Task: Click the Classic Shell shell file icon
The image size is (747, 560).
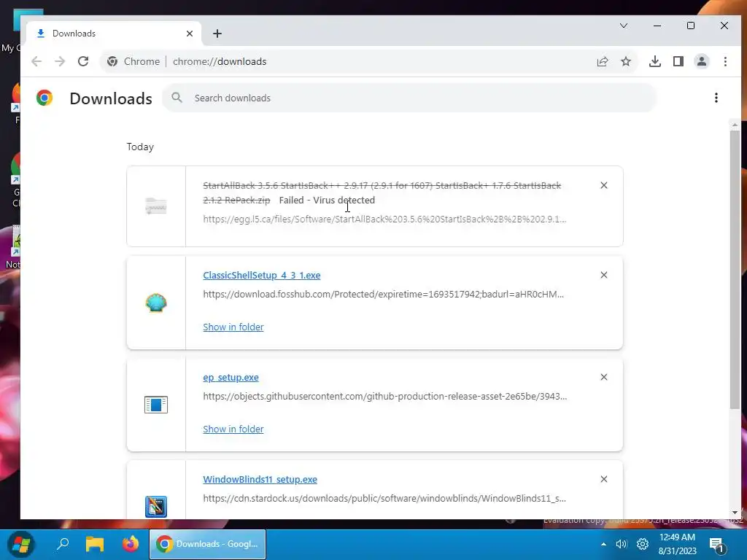Action: coord(156,303)
